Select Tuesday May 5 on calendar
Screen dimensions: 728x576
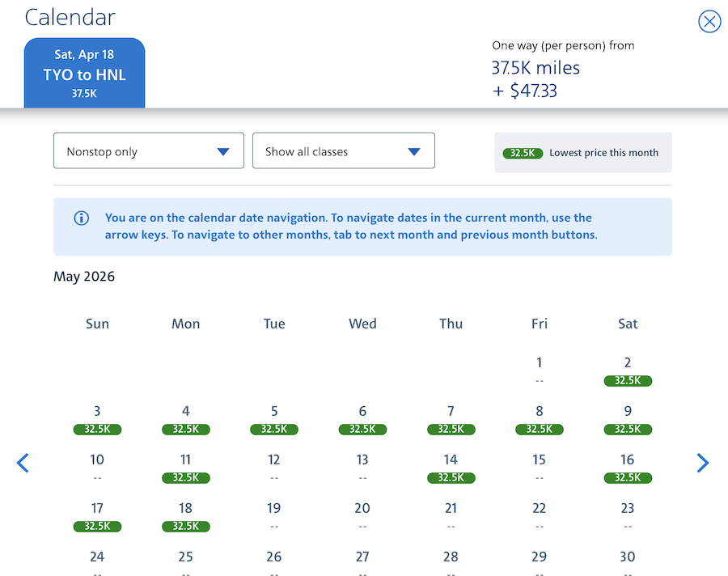[274, 419]
